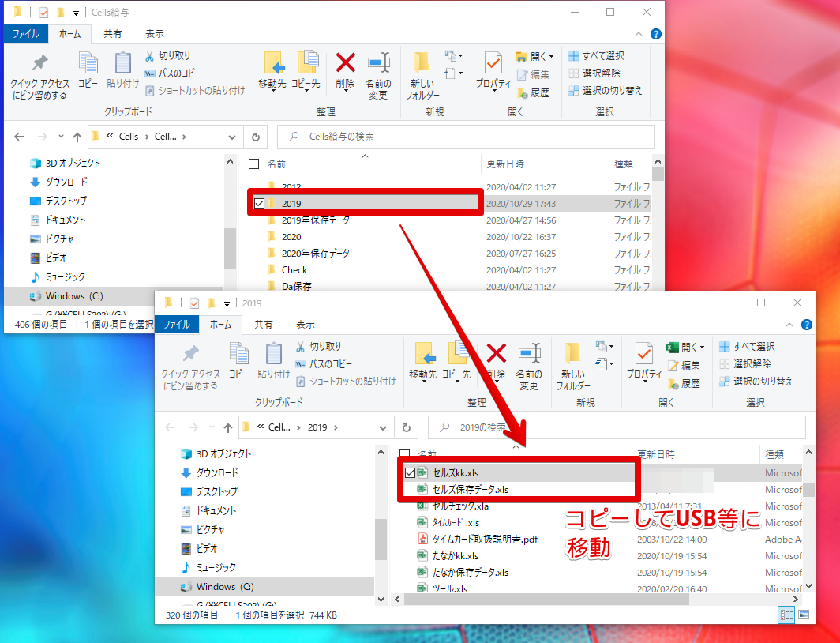Click 切り取り (Cut) in Cells給与 window
This screenshot has height=643, width=840.
[x=167, y=56]
